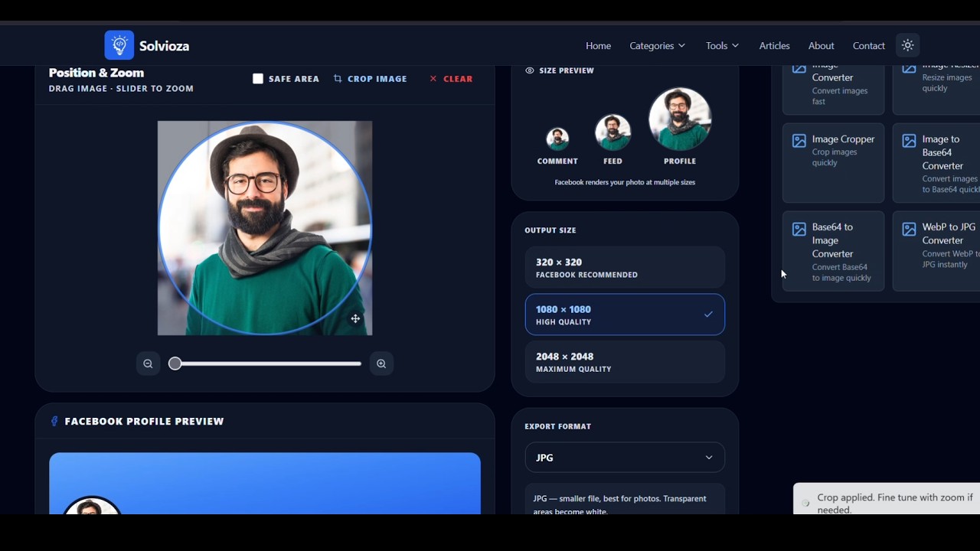Open the Image Cropper tool card

[833, 163]
